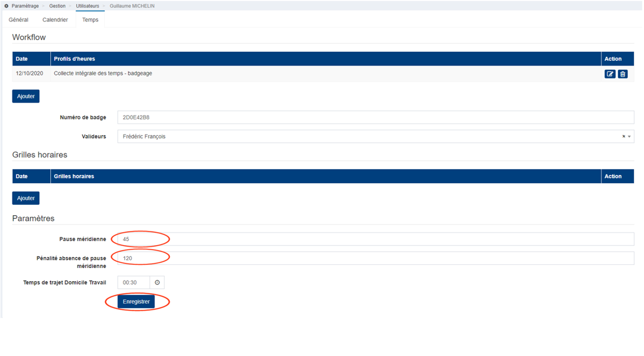This screenshot has height=356, width=644.
Task: Select the Pénalité absence de pause field
Action: click(375, 258)
